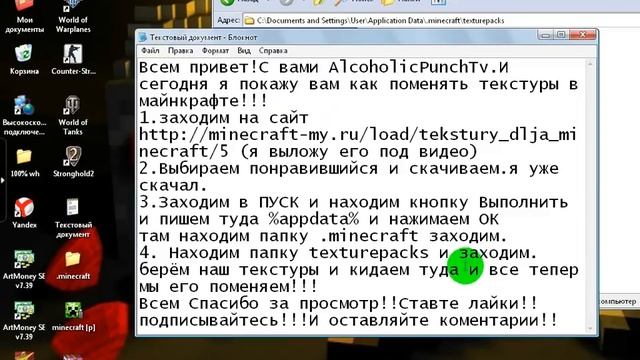Click Notepad vertical scrollbar up arrow
Screen dimensions: 640x360
coord(590,64)
